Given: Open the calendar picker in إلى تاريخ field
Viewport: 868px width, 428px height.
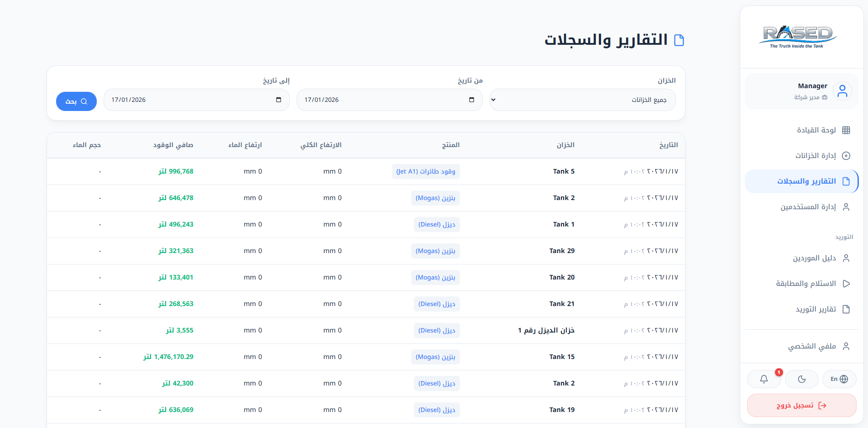Looking at the screenshot, I should point(278,100).
